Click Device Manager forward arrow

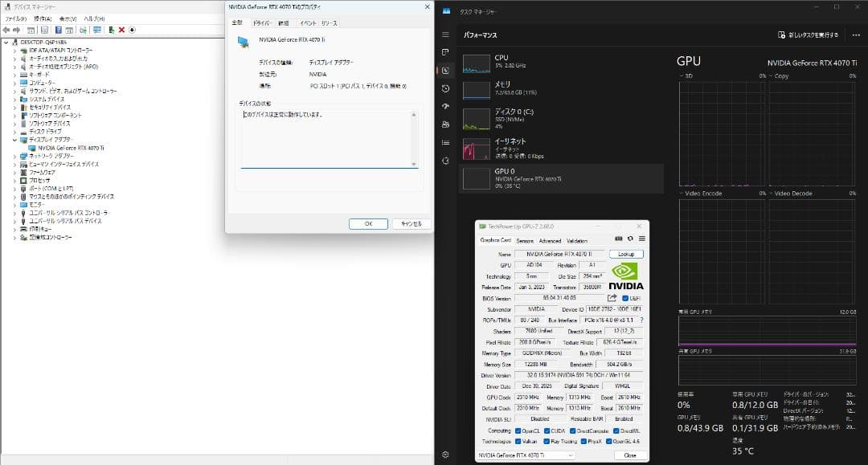[17, 30]
